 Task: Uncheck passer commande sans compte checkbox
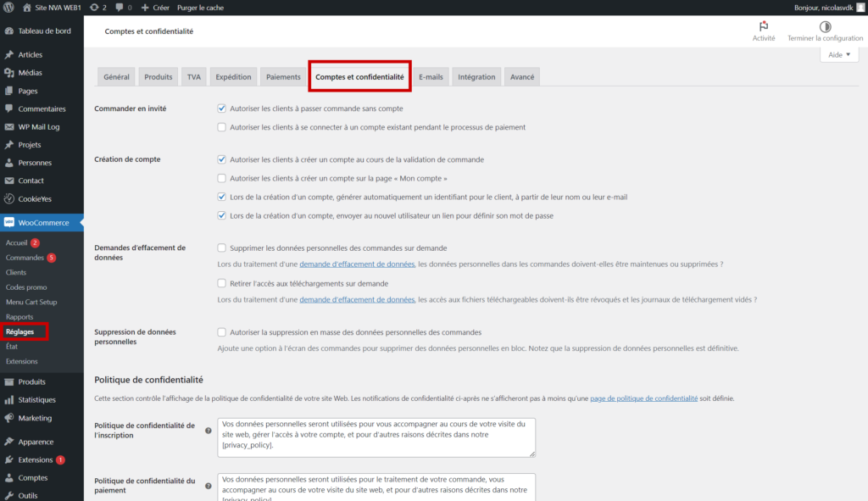click(221, 109)
